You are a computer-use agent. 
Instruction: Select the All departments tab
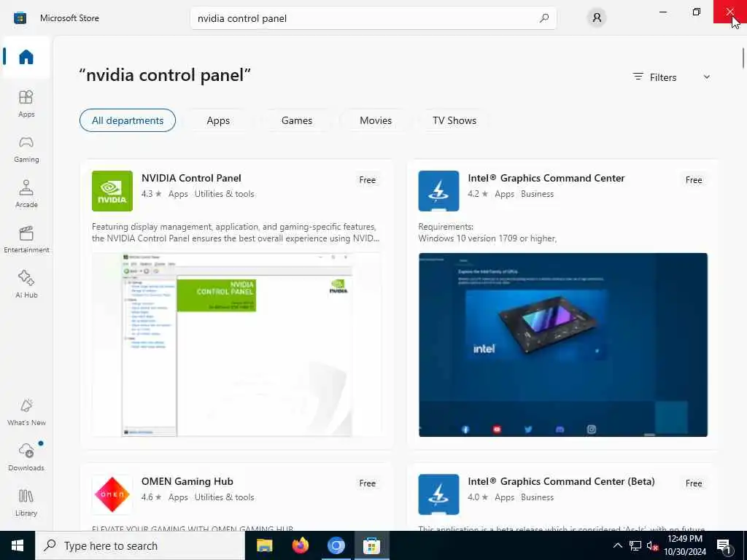pos(128,120)
